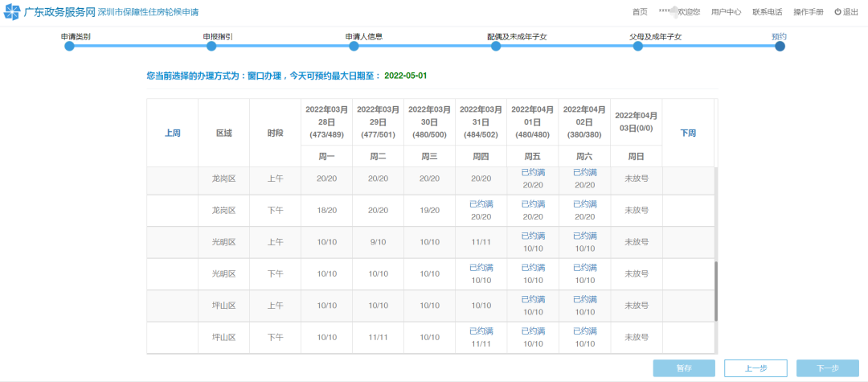The height and width of the screenshot is (382, 868).
Task: Click the 申请人信息 step circle
Action: pyautogui.click(x=354, y=47)
